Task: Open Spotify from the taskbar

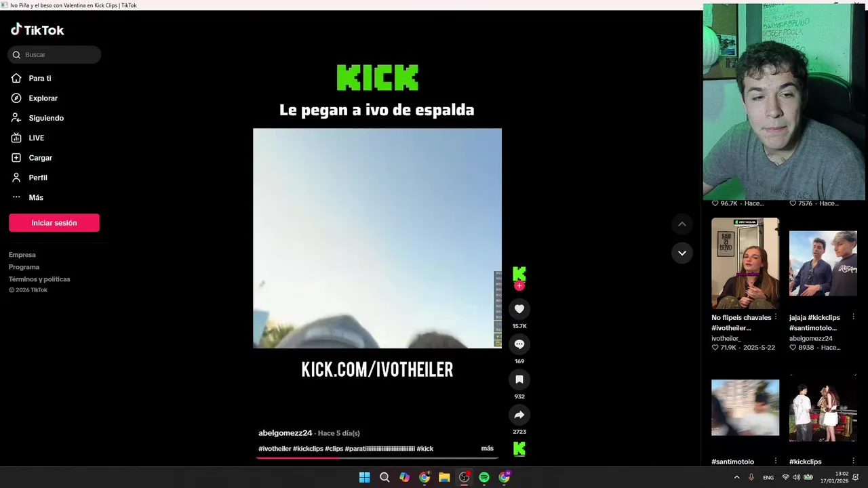Action: 484,477
